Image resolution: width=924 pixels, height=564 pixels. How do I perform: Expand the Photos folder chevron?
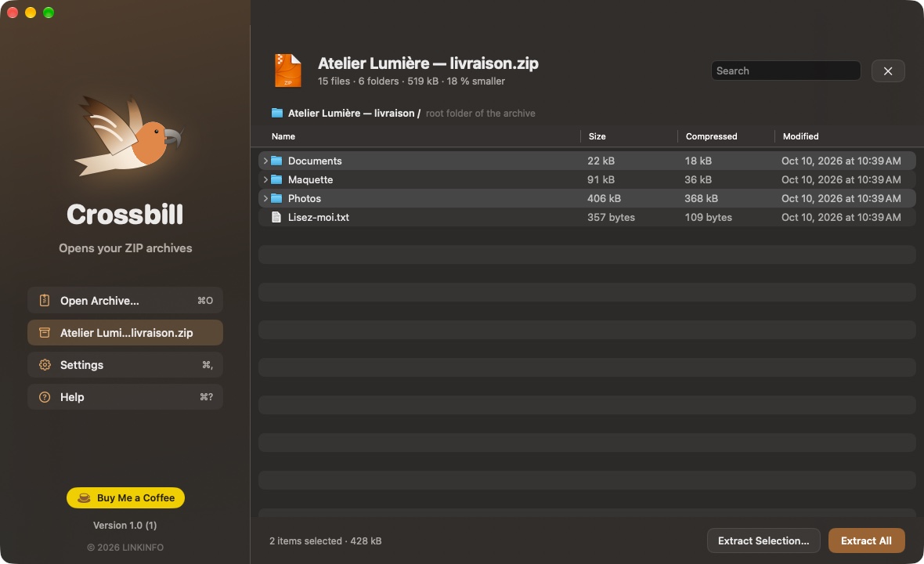[265, 199]
